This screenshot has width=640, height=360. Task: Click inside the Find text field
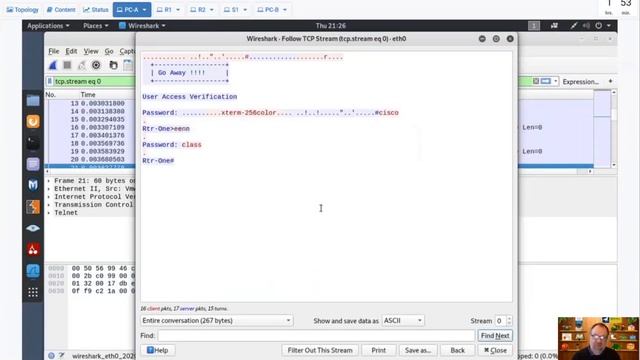pos(316,336)
